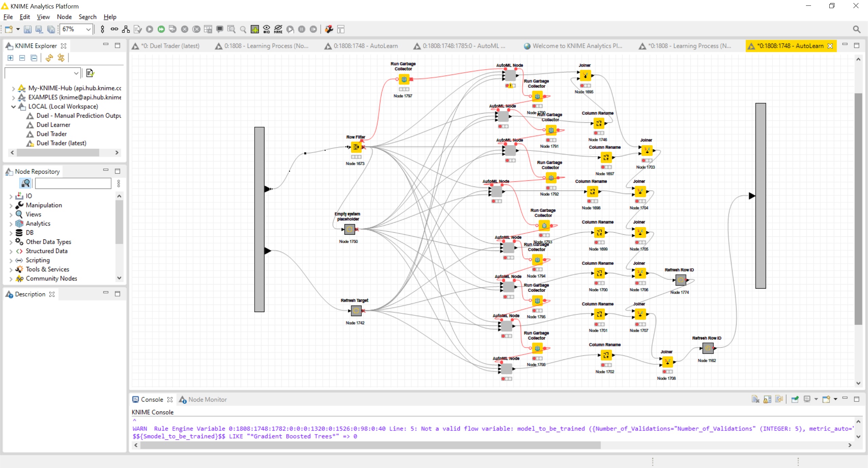Viewport: 868px width, 468px height.
Task: Switch to the Node Monitor tab
Action: click(203, 399)
